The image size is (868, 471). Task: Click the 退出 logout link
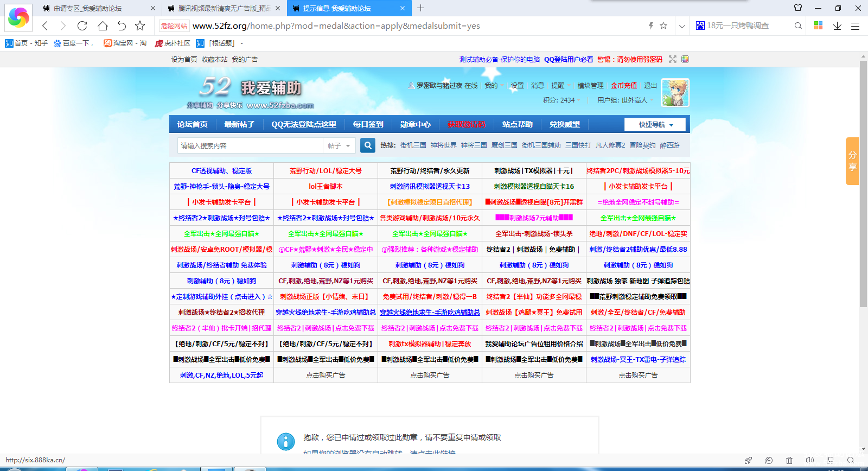(650, 86)
